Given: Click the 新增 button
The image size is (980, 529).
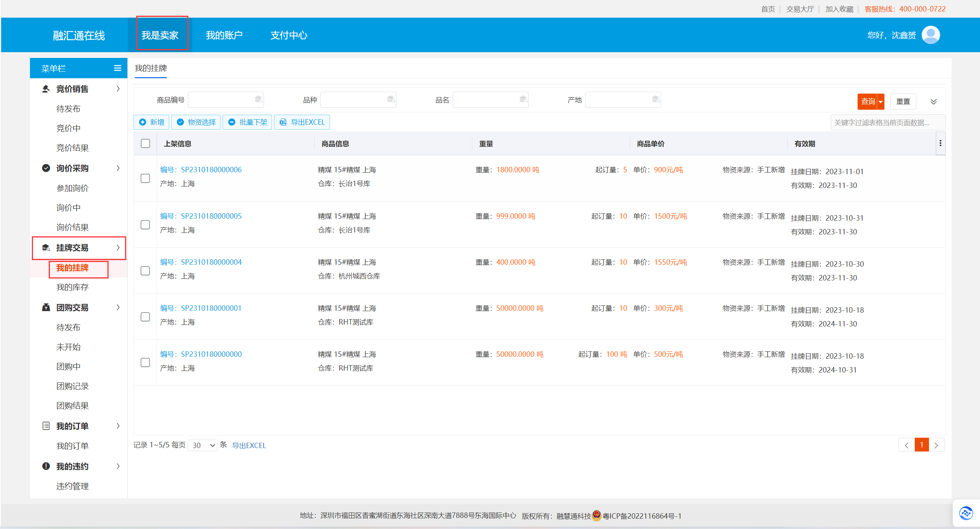Looking at the screenshot, I should [x=152, y=122].
